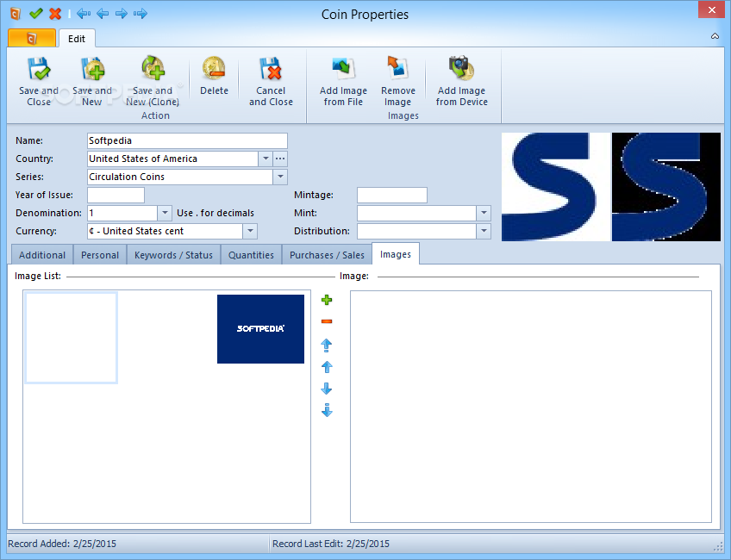Image resolution: width=731 pixels, height=560 pixels.
Task: Click the red X cancel icon in title bar
Action: tap(55, 14)
